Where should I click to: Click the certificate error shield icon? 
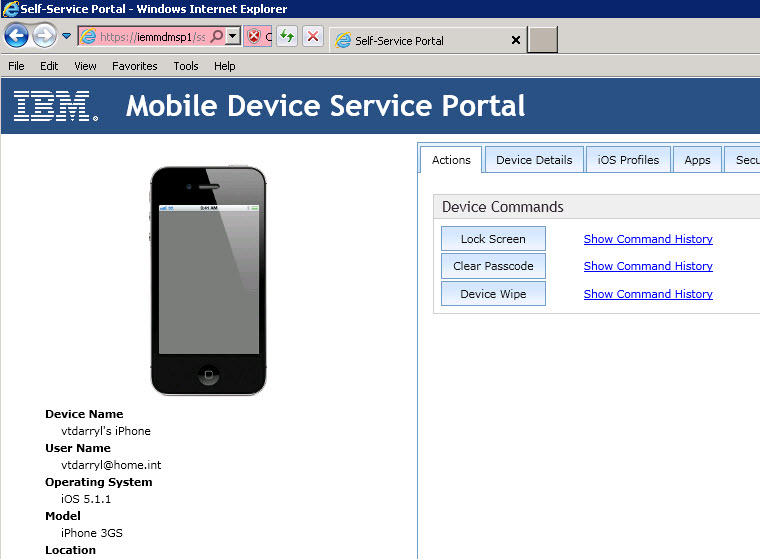(254, 37)
